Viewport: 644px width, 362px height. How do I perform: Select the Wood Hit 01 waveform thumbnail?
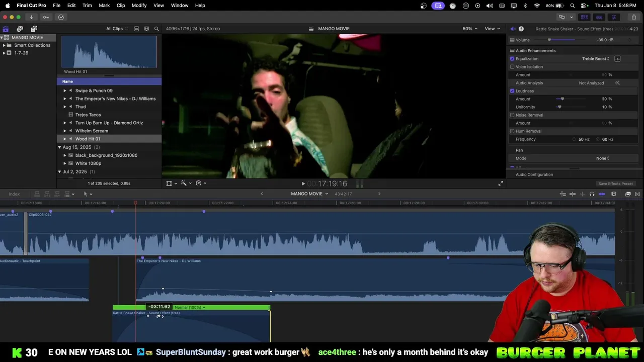pyautogui.click(x=109, y=52)
